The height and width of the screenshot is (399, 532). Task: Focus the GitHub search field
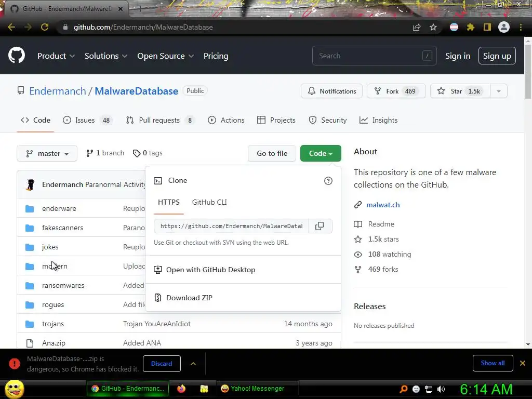[374, 56]
